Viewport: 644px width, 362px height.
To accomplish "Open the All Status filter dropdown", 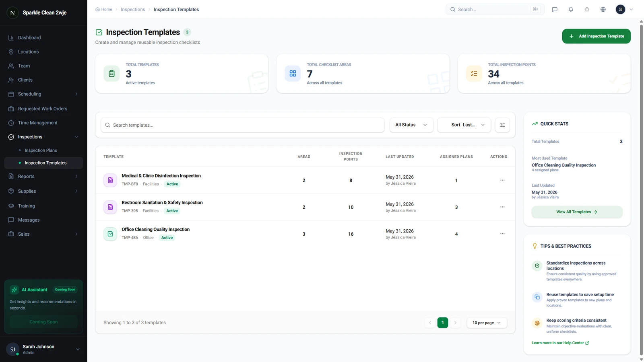I will [411, 125].
